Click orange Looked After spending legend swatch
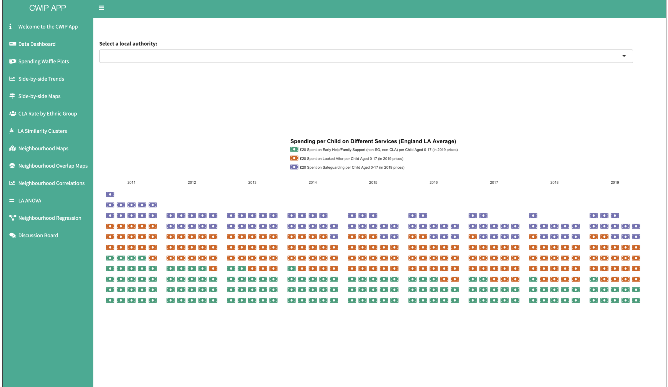 [294, 158]
